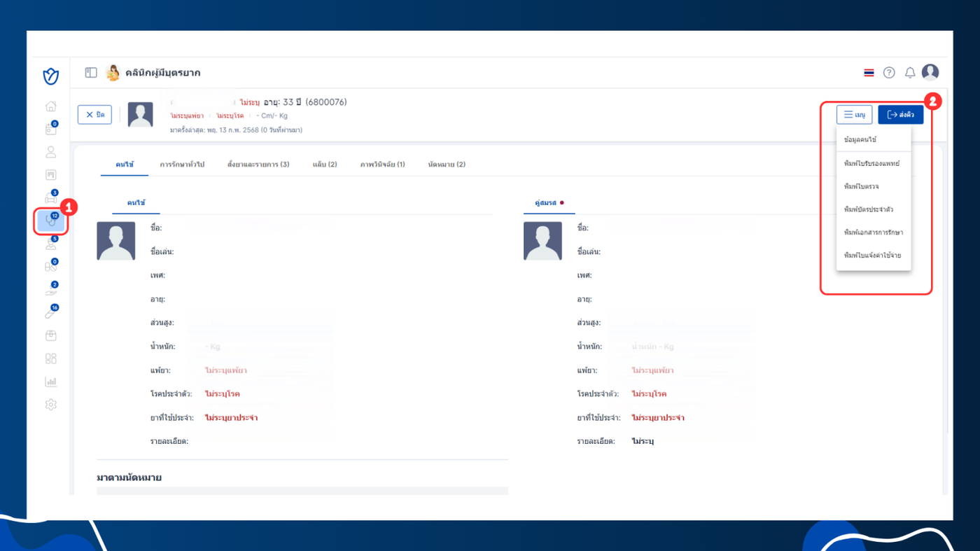
Task: Select the คนไข้ sub-tab above the patient details
Action: tap(136, 203)
